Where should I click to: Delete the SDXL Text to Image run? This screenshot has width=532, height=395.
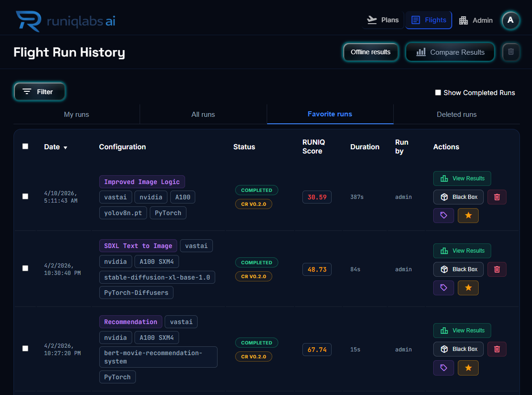(497, 269)
